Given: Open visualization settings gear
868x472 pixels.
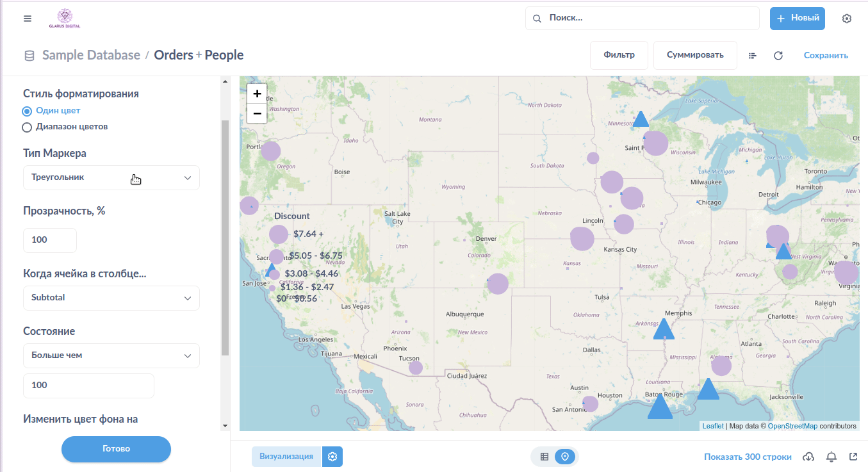Looking at the screenshot, I should coord(332,457).
